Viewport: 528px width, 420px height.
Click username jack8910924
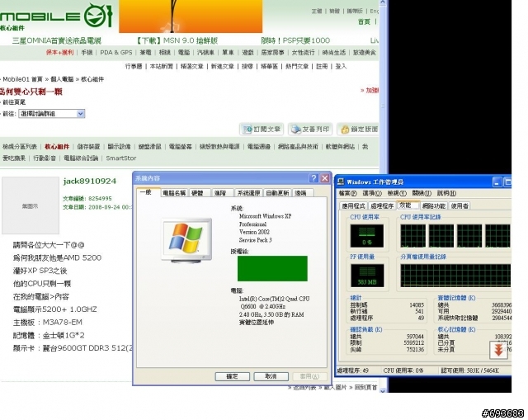(90, 182)
